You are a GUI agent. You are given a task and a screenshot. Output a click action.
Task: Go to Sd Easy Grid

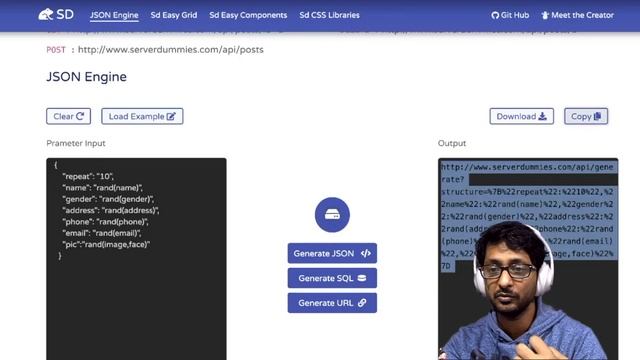pyautogui.click(x=173, y=15)
